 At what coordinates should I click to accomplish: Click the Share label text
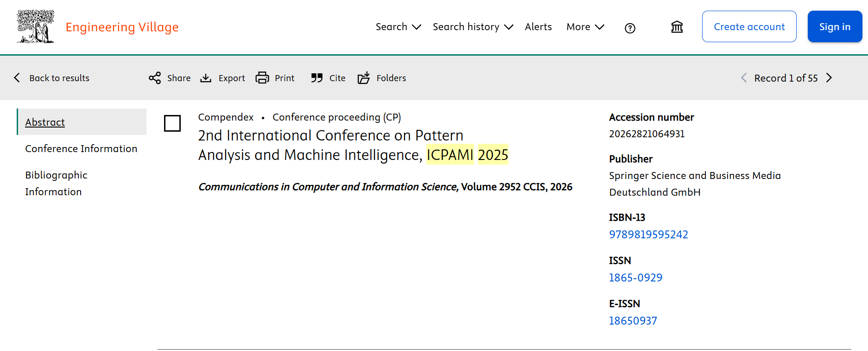(x=179, y=78)
